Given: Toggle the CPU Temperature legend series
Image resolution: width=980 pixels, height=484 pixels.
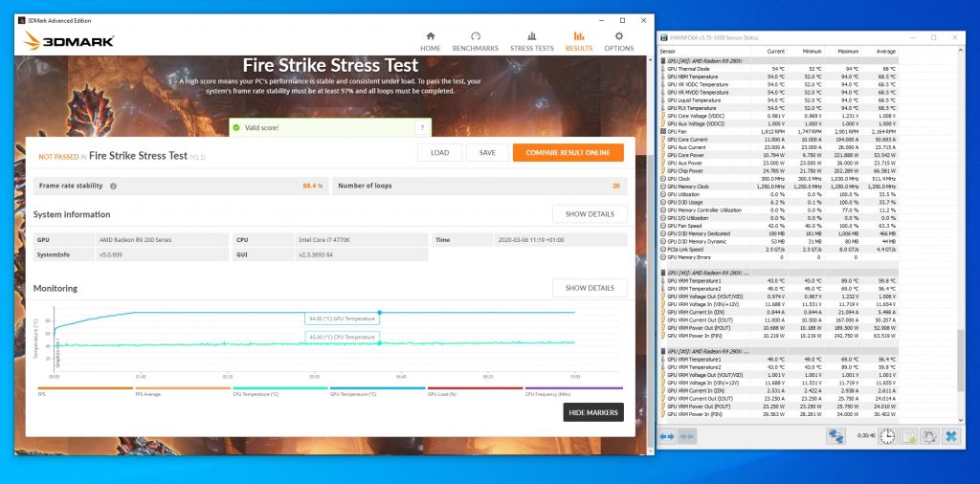Looking at the screenshot, I should coord(280,391).
